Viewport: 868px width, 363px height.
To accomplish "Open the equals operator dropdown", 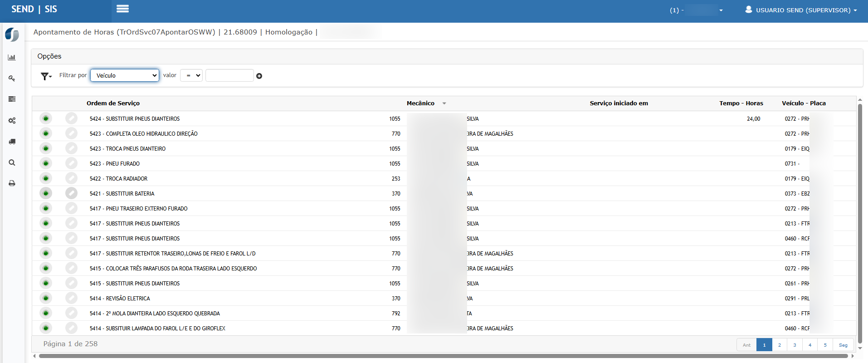I will (x=191, y=75).
